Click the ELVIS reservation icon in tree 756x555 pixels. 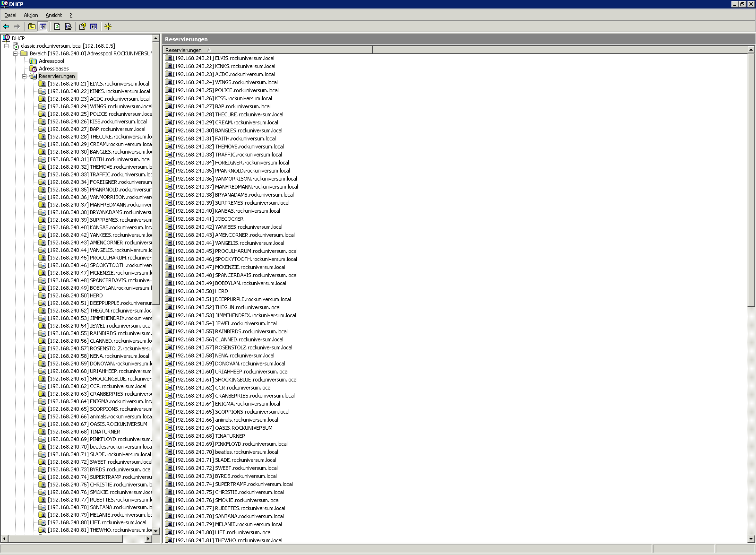click(42, 84)
